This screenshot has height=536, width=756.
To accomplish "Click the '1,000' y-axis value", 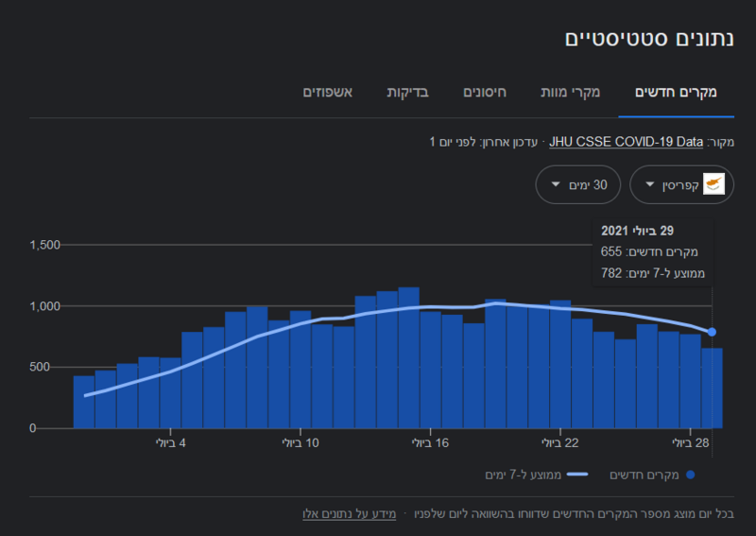I will [x=44, y=306].
